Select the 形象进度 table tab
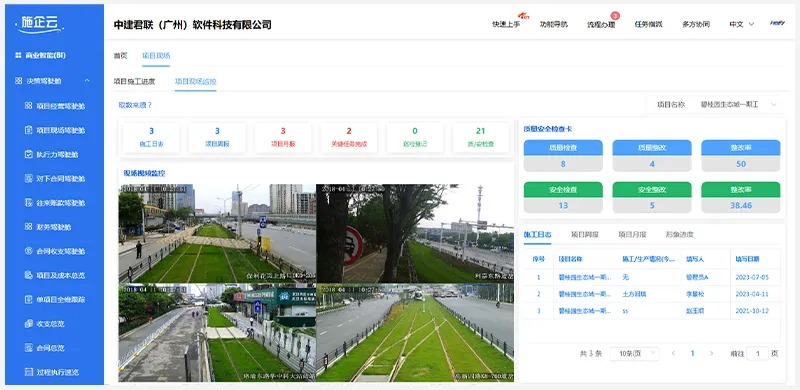 coord(680,234)
